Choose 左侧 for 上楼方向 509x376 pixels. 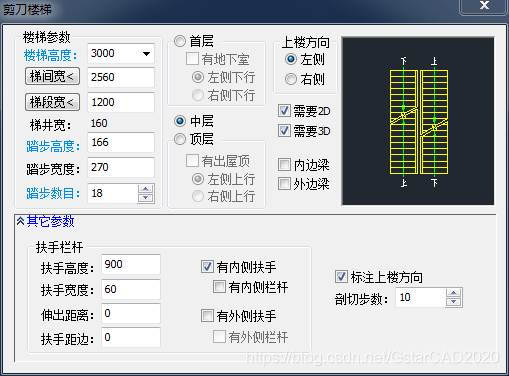pos(291,59)
